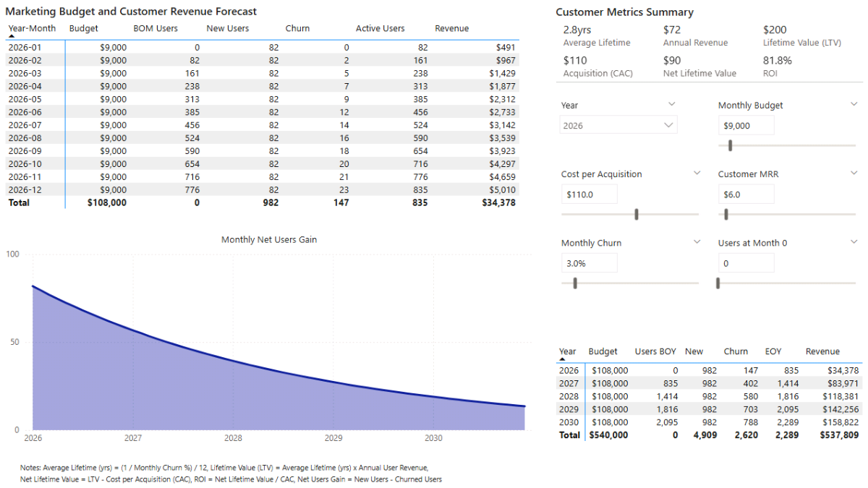Image resolution: width=868 pixels, height=488 pixels.
Task: Click the chevron next to Users at Month 0
Action: pyautogui.click(x=854, y=242)
